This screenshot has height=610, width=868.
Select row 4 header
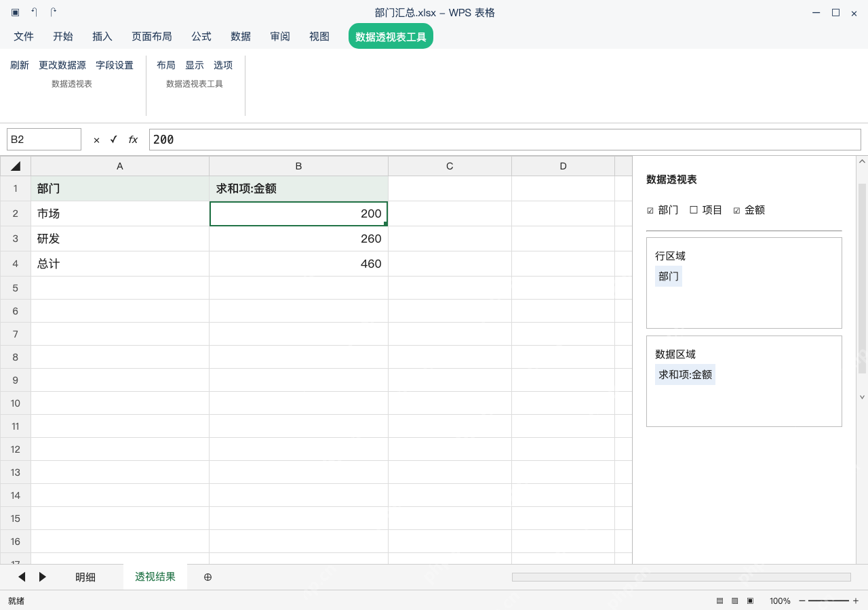tap(16, 264)
